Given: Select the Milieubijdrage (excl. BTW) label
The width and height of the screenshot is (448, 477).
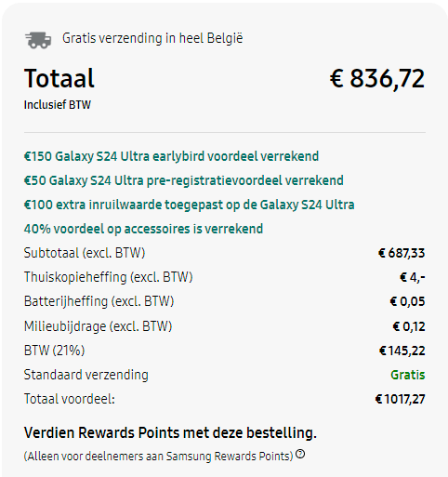Looking at the screenshot, I should (x=98, y=326).
